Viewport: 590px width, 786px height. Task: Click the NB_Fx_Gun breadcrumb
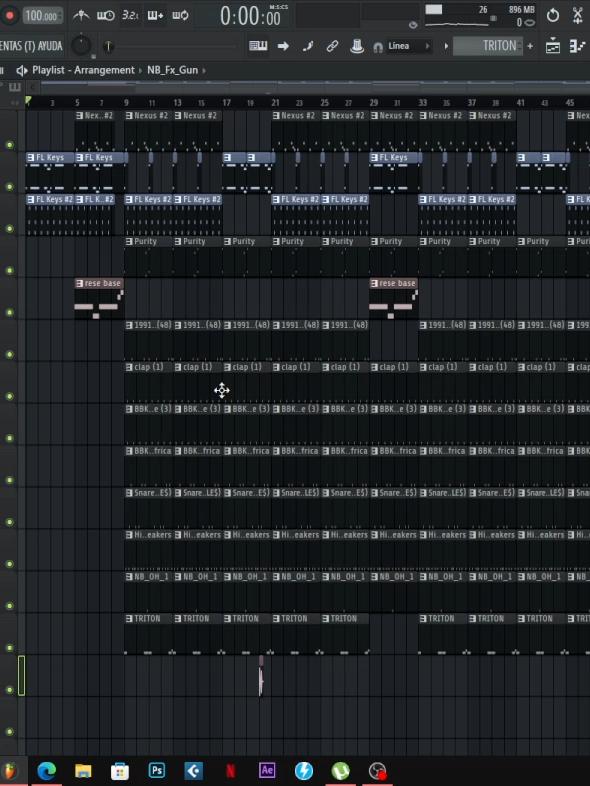pos(172,70)
